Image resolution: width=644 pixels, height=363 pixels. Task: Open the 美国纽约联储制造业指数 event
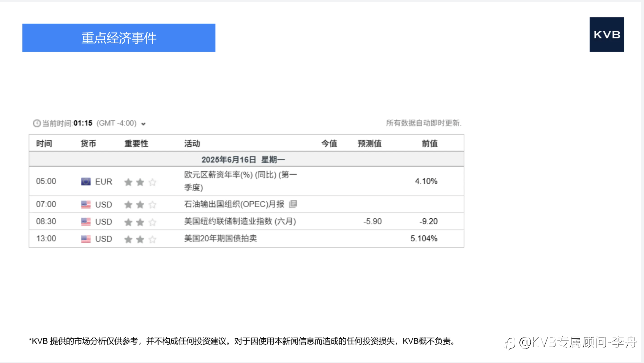tap(240, 221)
